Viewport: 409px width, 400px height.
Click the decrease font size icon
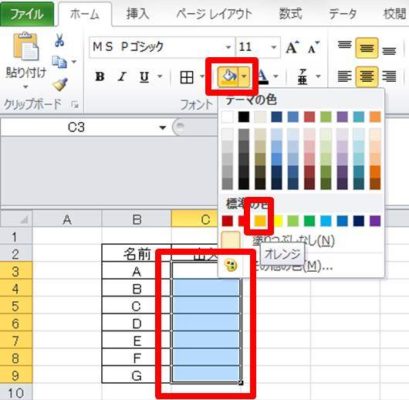[313, 48]
